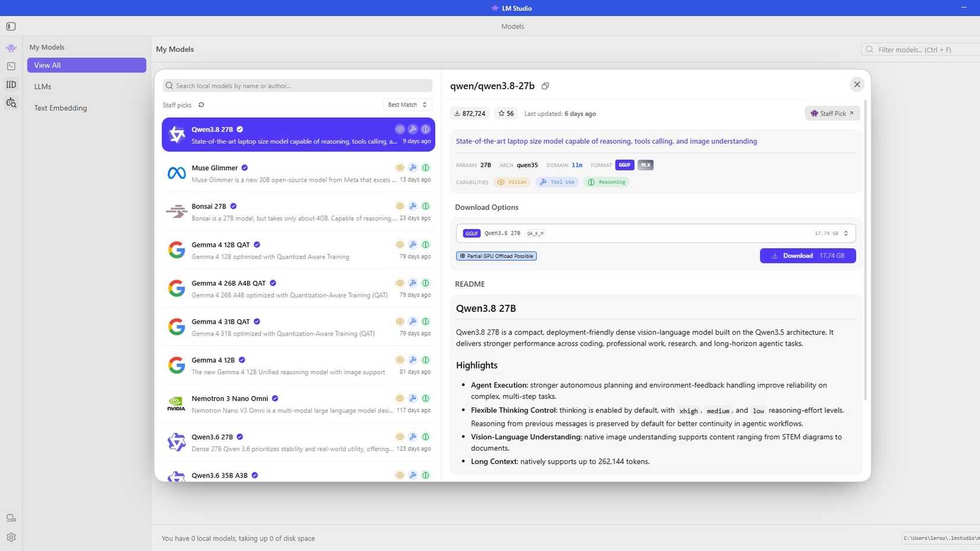Select the Gemma 4 26B A4B QAT entry
Image resolution: width=980 pixels, height=551 pixels.
298,289
